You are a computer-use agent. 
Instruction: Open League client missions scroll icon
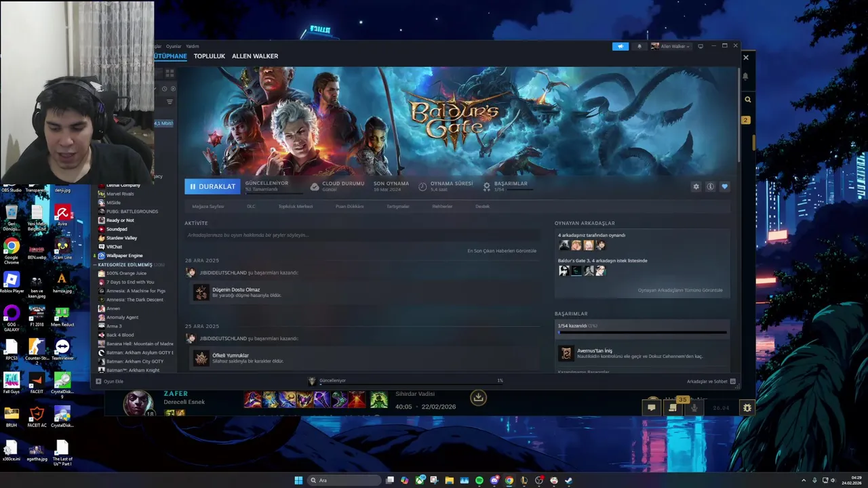pos(672,407)
